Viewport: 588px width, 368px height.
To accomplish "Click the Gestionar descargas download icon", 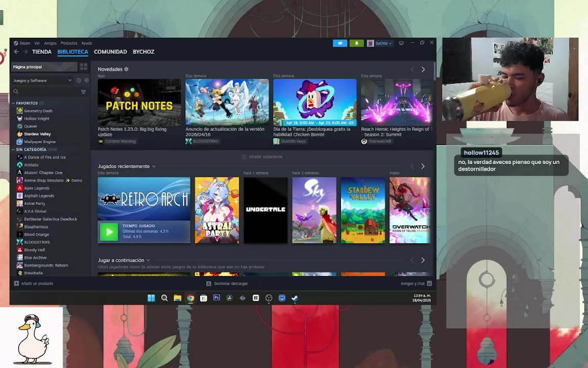I will click(x=209, y=284).
